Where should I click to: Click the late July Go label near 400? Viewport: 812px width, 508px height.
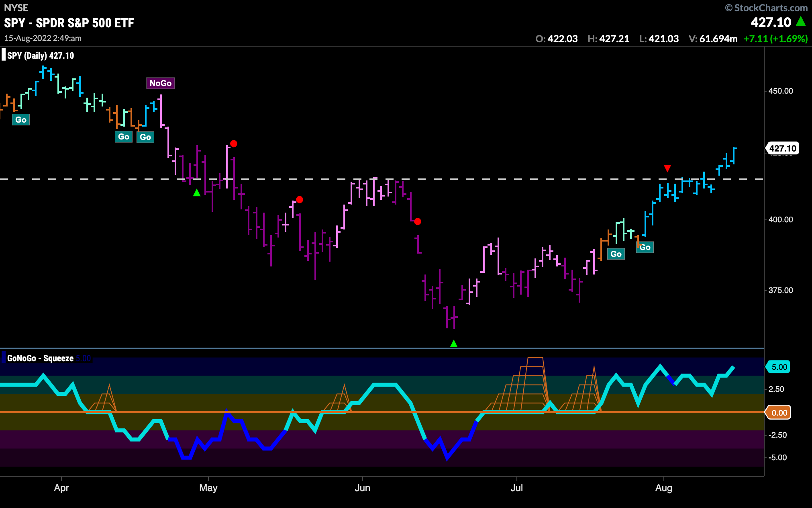645,247
